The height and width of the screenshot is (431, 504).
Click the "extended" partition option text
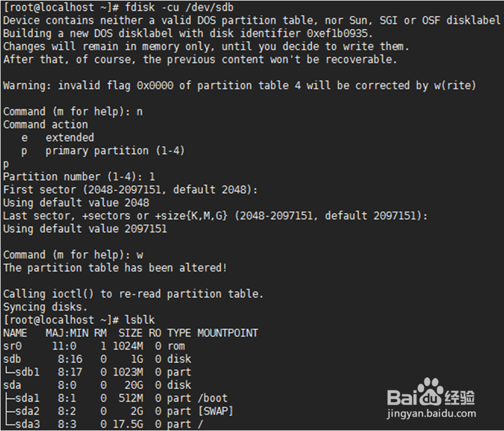point(69,138)
